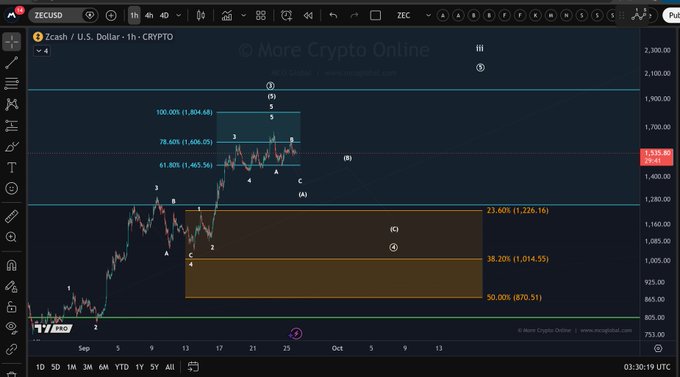Expand the indicators favorites dropdown arrow
Viewport: 680px width, 377px height.
(x=243, y=16)
